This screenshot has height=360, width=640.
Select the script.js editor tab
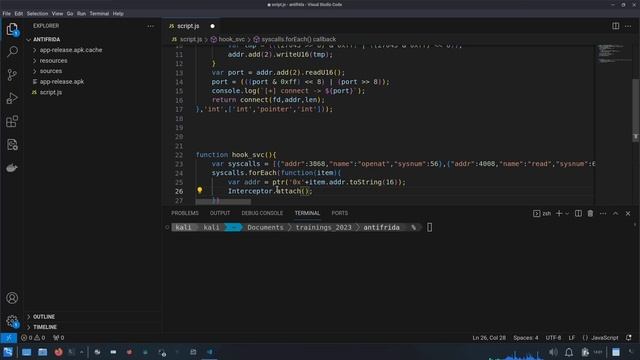pyautogui.click(x=188, y=26)
